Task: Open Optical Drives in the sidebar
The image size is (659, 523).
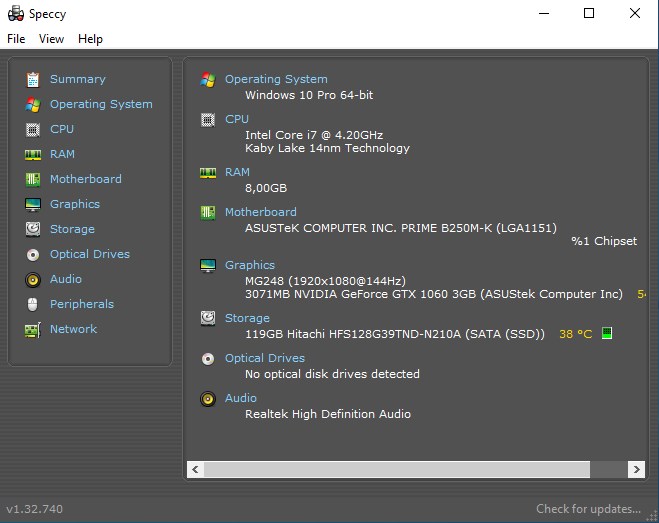Action: tap(90, 254)
